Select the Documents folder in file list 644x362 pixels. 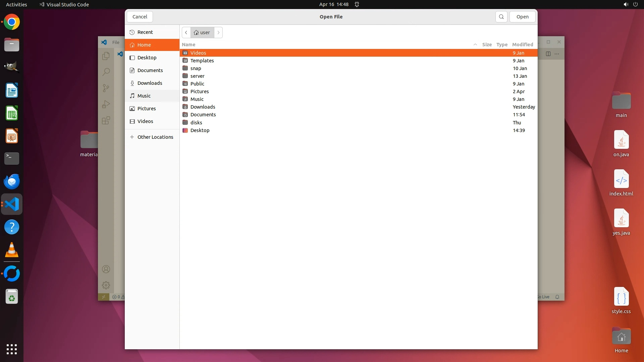[x=203, y=115]
